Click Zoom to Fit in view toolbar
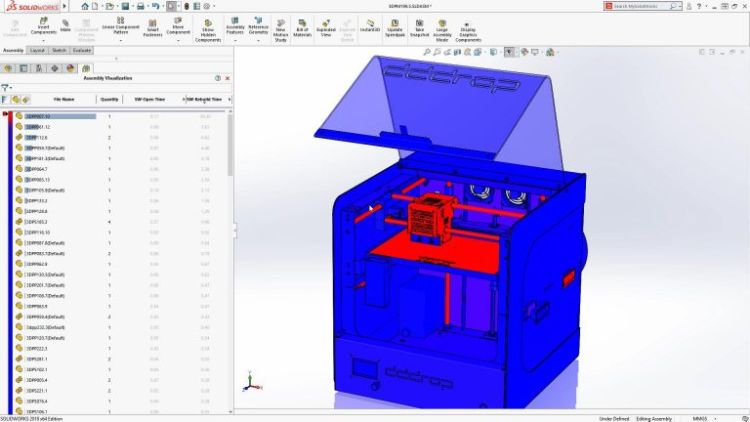This screenshot has height=422, width=750. [427, 52]
